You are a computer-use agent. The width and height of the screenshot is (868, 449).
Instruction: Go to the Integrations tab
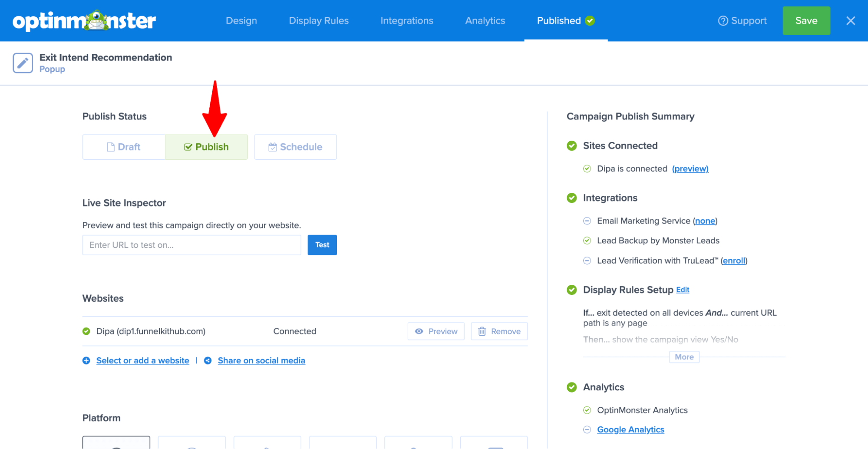[x=407, y=20]
